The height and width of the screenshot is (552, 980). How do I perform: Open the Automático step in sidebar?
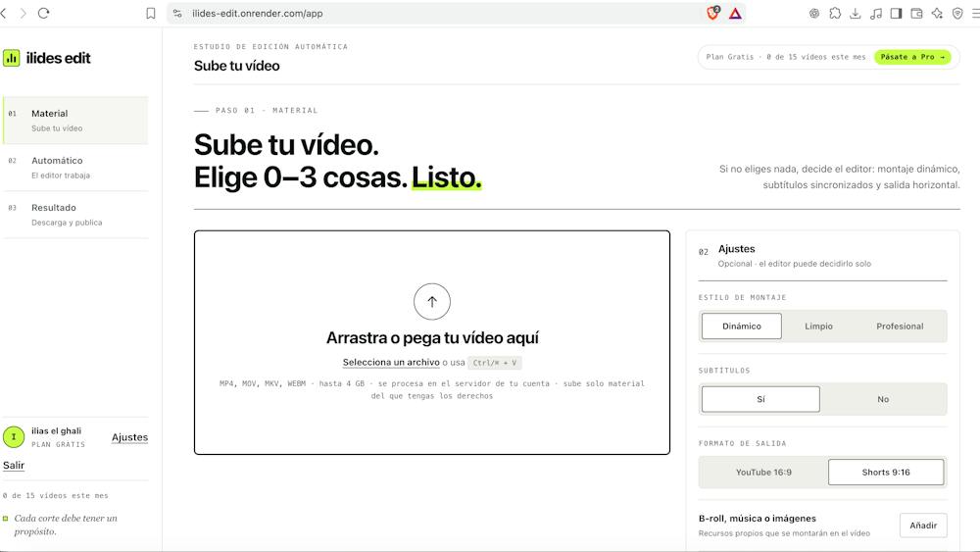(75, 168)
